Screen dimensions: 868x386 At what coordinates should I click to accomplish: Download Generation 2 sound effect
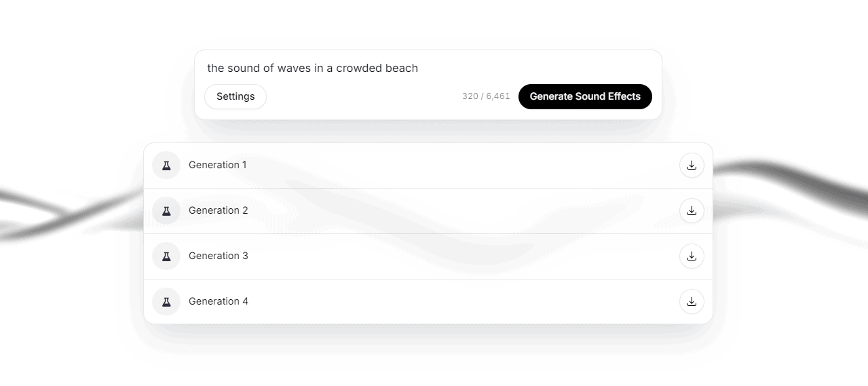692,210
